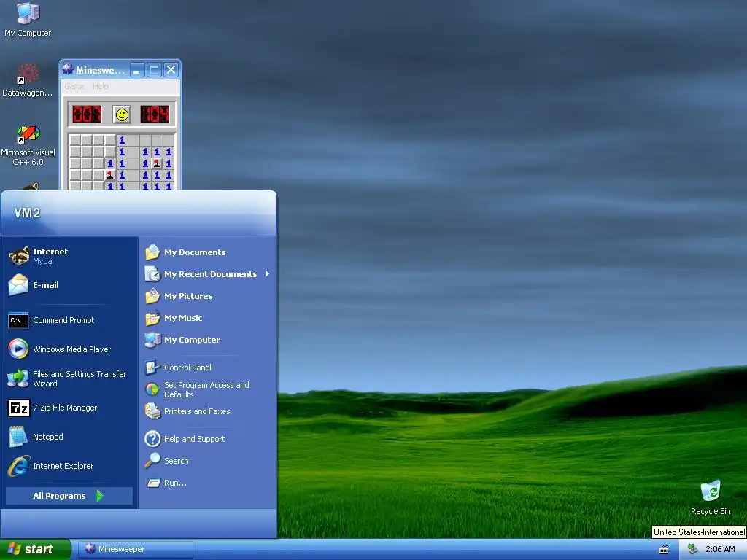Image resolution: width=747 pixels, height=560 pixels.
Task: Click the DataWagon desktop shortcut
Action: (28, 80)
